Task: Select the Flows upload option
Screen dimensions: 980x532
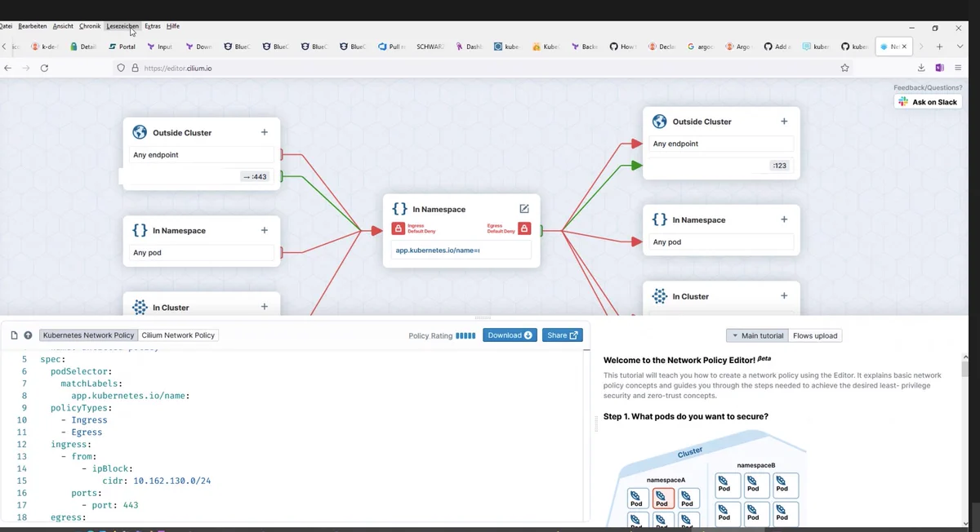Action: pyautogui.click(x=815, y=335)
